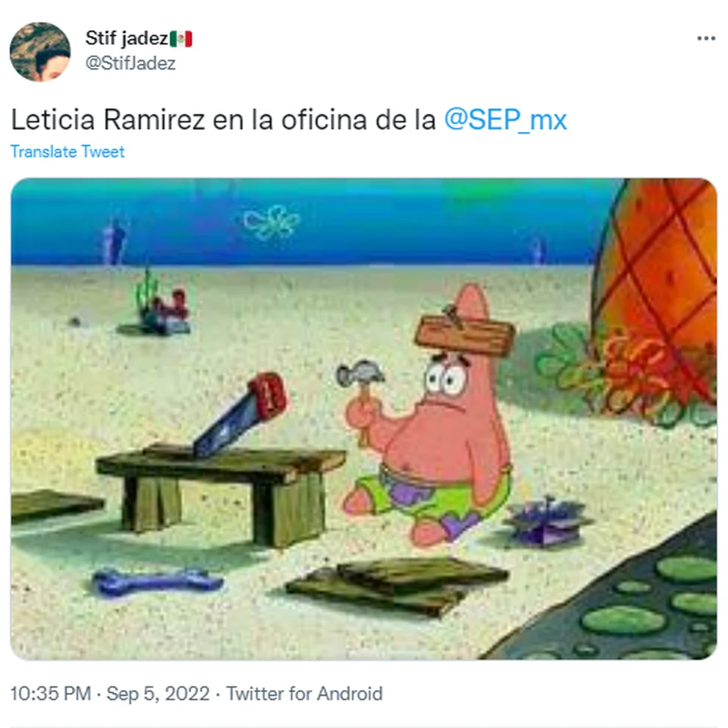Click the sky flower cloud in the image
The height and width of the screenshot is (728, 728).
(272, 223)
